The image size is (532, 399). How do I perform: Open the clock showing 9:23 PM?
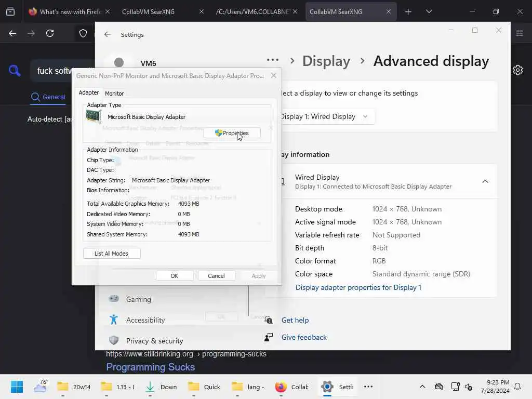coord(495,387)
